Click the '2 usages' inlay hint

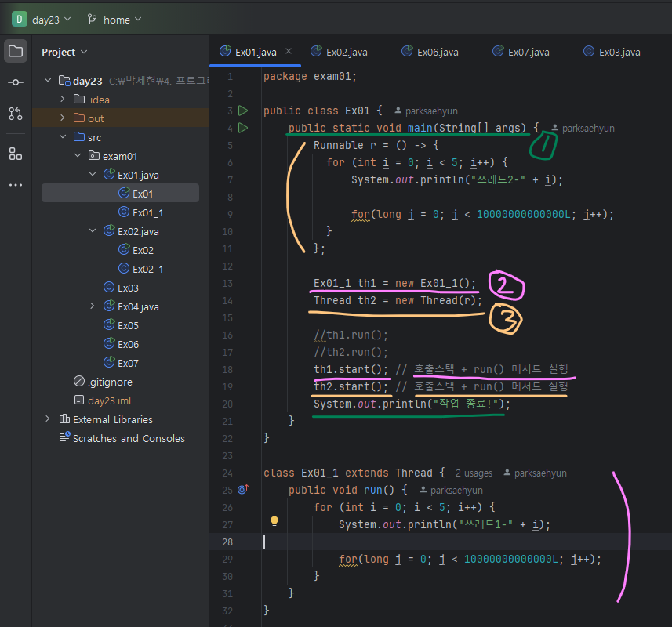click(474, 473)
